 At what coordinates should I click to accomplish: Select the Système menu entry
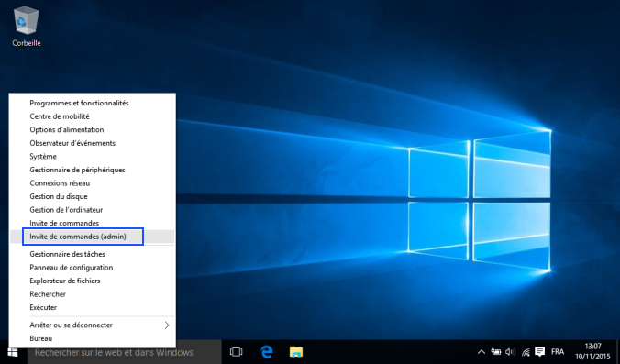tap(92, 157)
